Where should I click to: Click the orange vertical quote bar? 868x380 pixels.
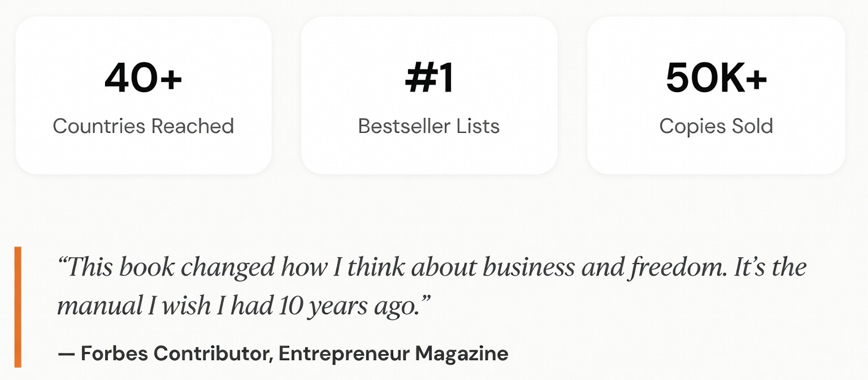pos(18,307)
